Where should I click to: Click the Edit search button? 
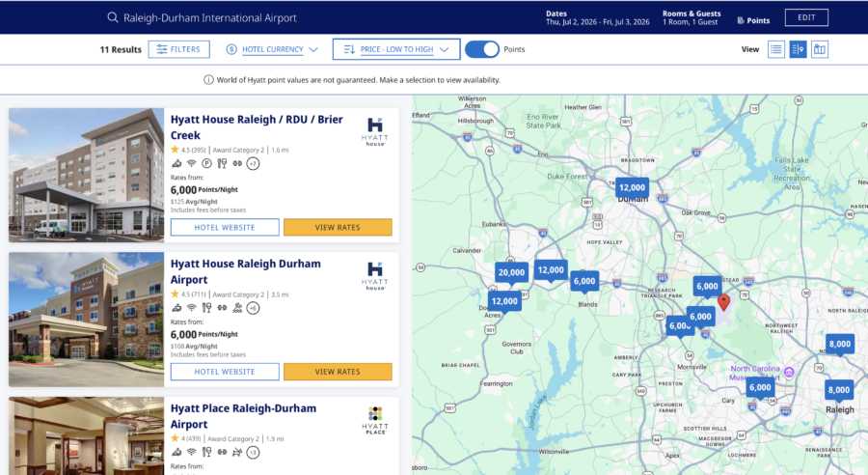coord(806,17)
